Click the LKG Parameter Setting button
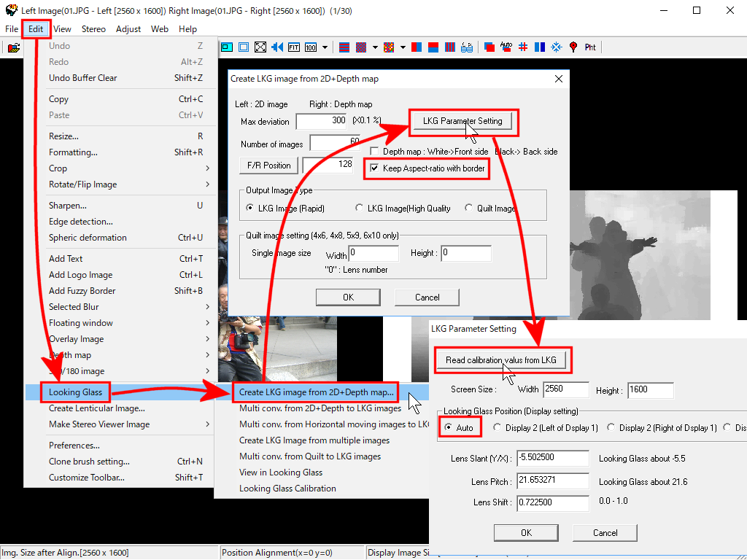The image size is (747, 560). point(462,121)
